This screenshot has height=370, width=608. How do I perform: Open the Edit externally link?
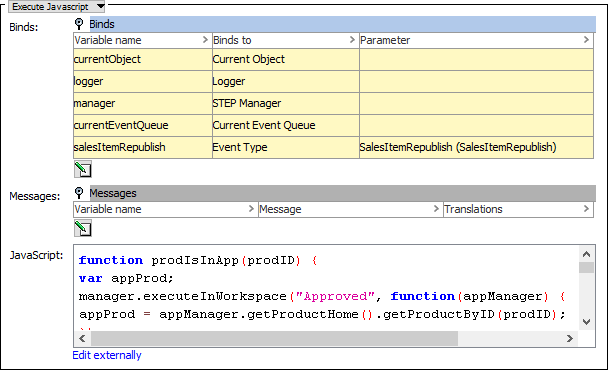coord(107,355)
